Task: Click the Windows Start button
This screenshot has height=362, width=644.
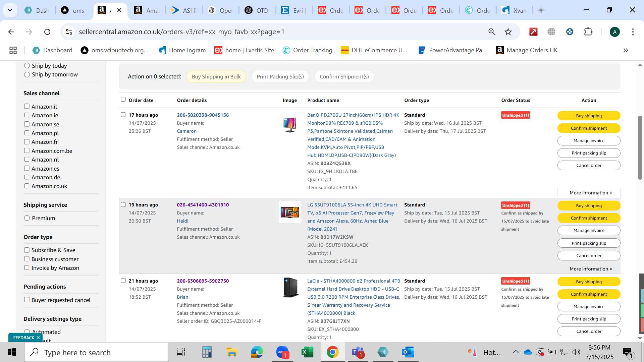Action: click(x=12, y=352)
